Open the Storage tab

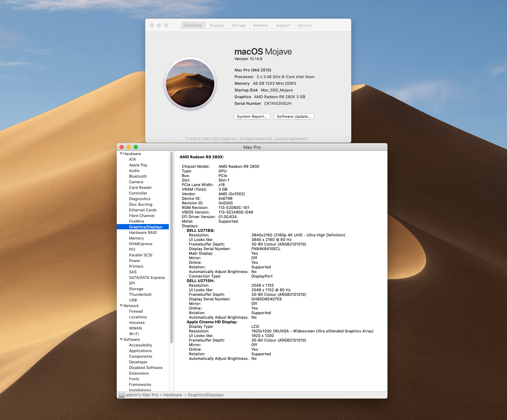click(239, 25)
